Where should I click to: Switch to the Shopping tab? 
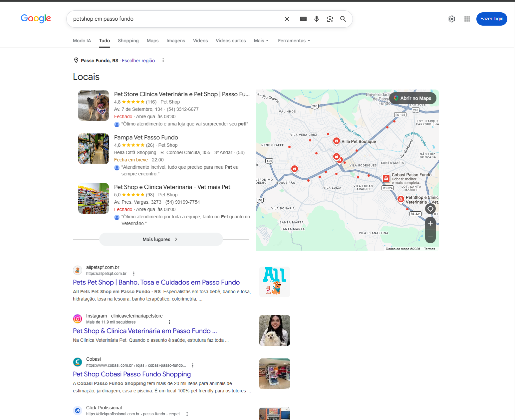pyautogui.click(x=128, y=41)
